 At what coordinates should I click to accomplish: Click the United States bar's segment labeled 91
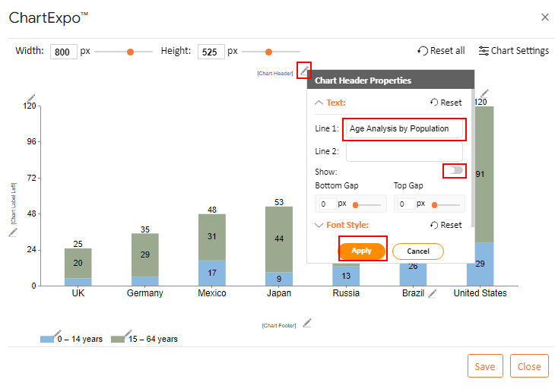click(484, 174)
